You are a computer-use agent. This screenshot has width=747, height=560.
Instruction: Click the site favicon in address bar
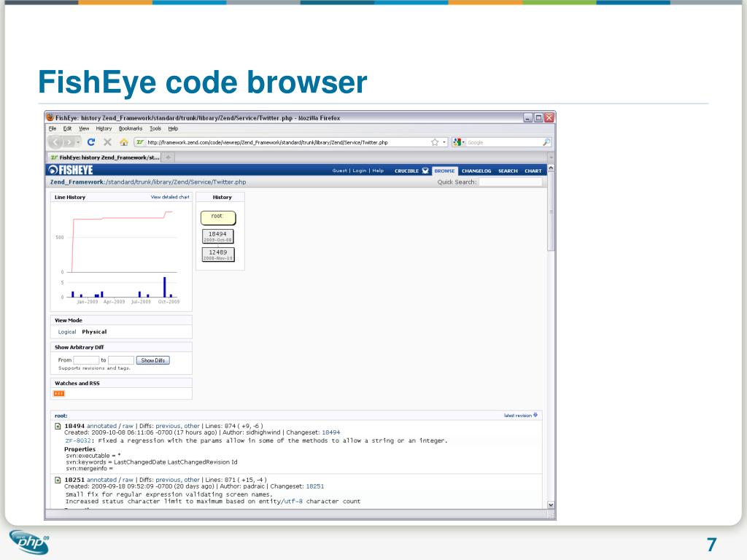coord(140,142)
